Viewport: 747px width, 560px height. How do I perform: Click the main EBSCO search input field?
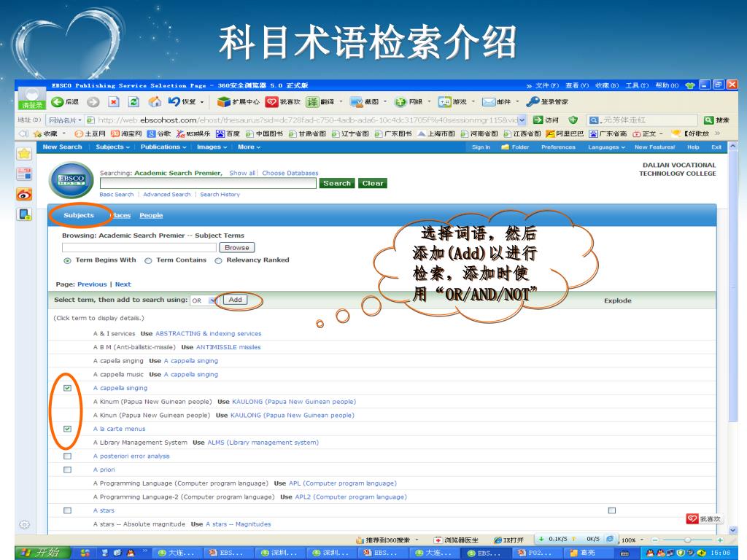pos(208,183)
